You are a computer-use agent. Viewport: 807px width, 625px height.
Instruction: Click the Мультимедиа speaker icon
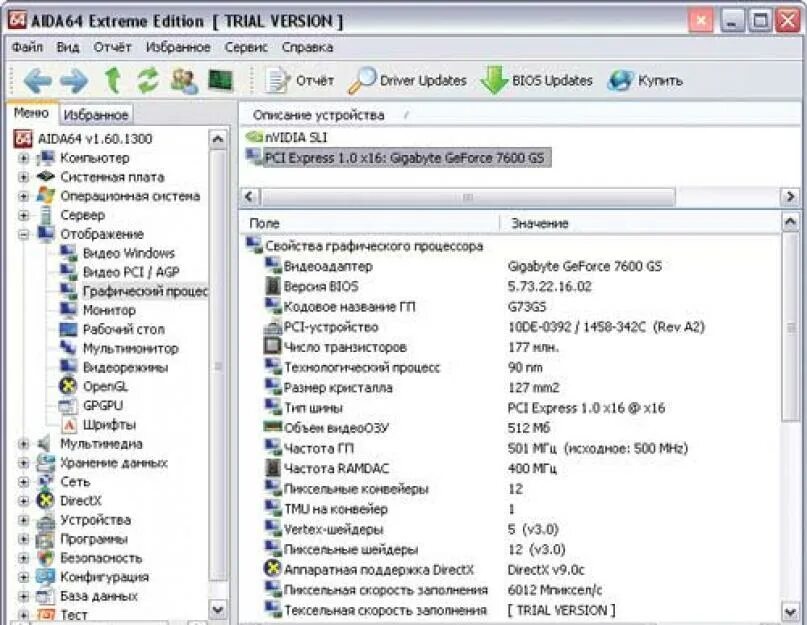[x=45, y=444]
